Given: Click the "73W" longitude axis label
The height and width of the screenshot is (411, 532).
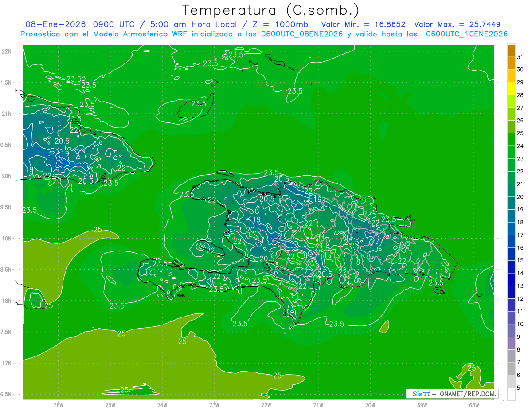Looking at the screenshot, I should click(x=214, y=405).
